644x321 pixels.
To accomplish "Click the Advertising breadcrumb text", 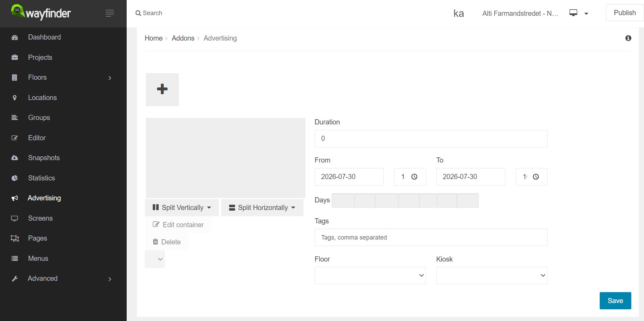I will [x=220, y=38].
